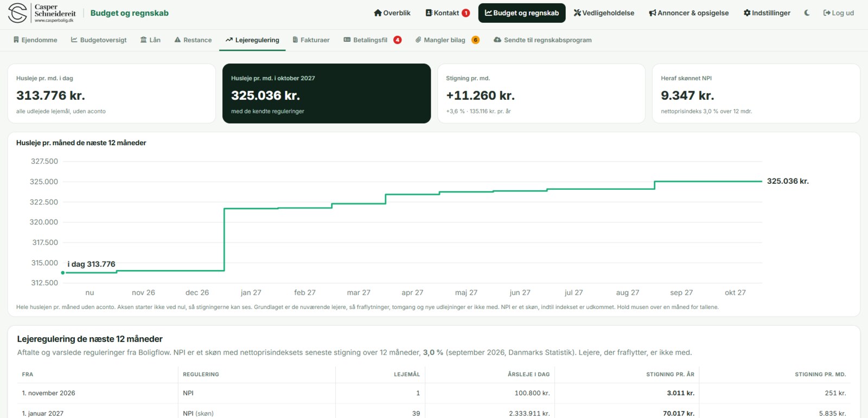Click the Casper Schneidereit logo
Image resolution: width=868 pixels, height=418 pixels.
(x=42, y=13)
